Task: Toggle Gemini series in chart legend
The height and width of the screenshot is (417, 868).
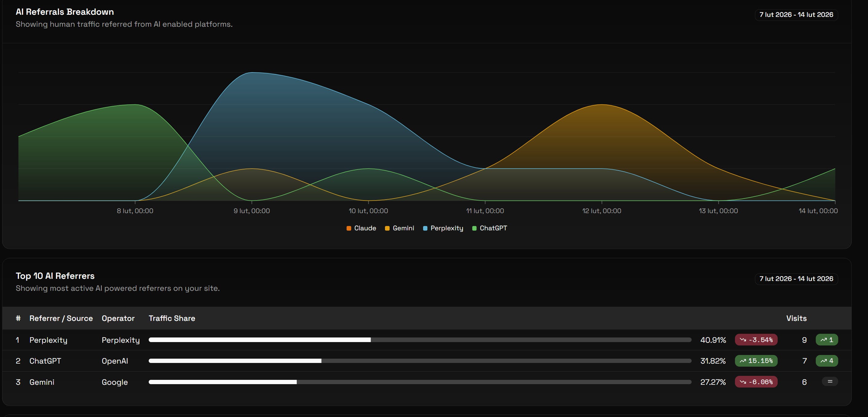Action: click(x=403, y=228)
